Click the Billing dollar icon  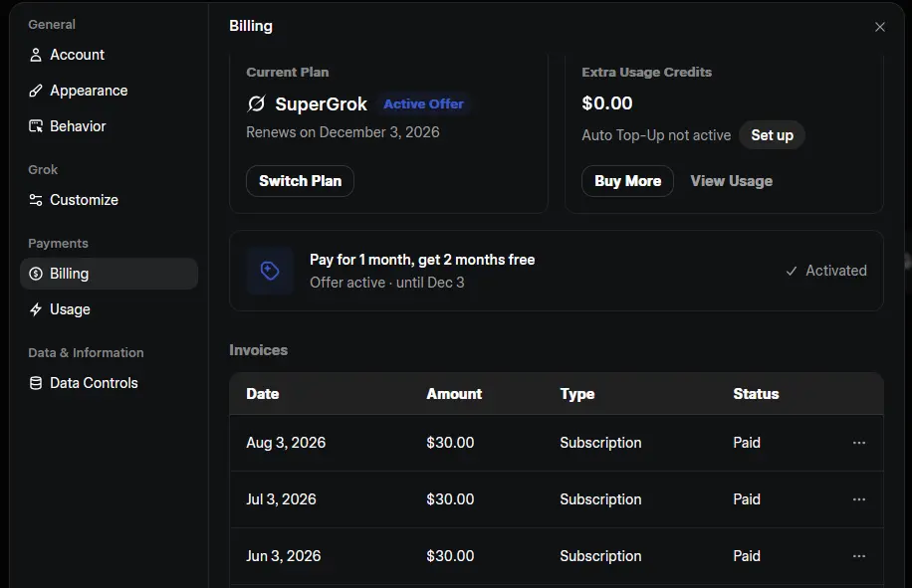point(36,274)
